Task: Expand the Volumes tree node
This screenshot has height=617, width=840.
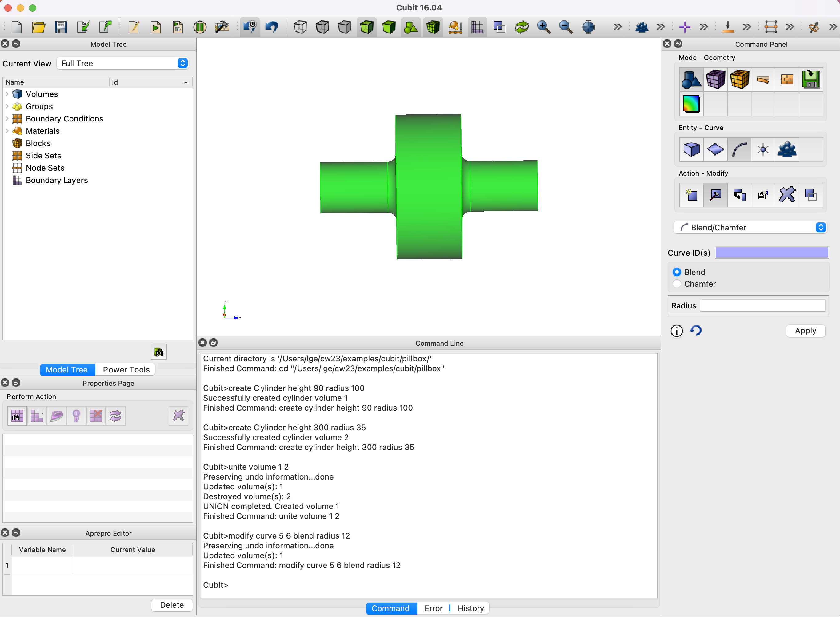Action: coord(7,94)
